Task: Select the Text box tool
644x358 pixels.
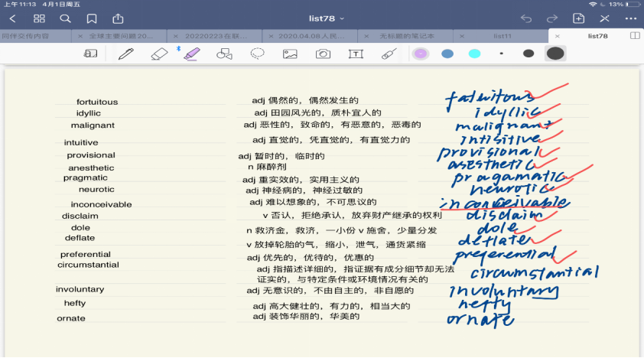Action: pyautogui.click(x=356, y=54)
